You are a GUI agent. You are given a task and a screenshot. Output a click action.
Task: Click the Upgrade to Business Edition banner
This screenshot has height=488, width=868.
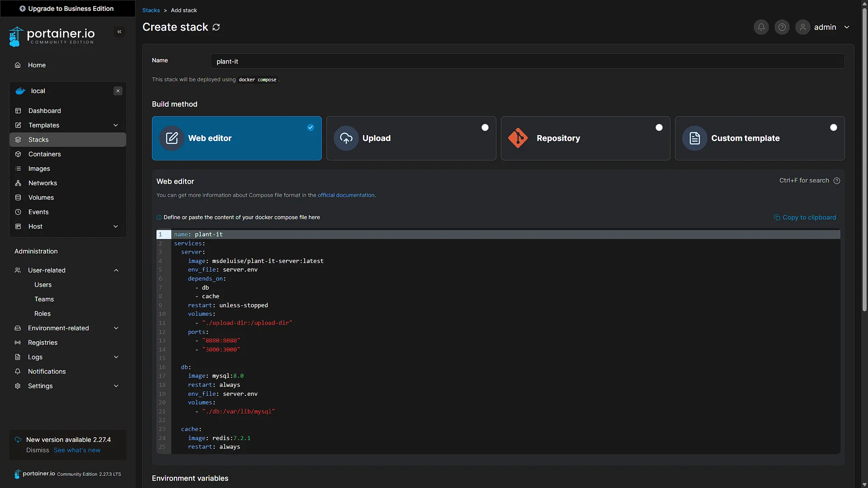[x=68, y=9]
